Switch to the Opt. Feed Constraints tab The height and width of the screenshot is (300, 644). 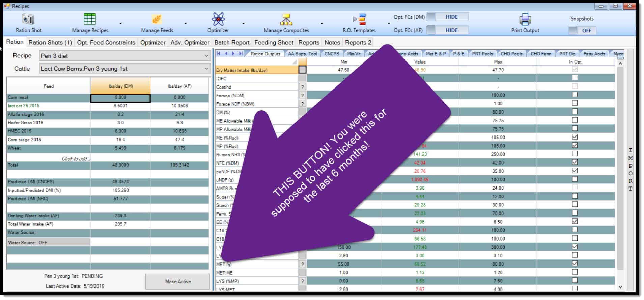point(106,42)
